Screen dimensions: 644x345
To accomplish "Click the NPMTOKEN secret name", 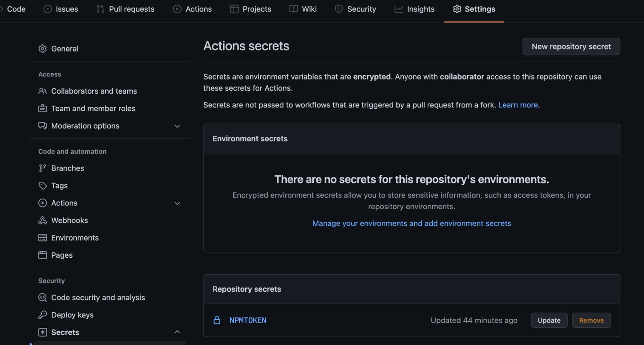I will pyautogui.click(x=248, y=320).
